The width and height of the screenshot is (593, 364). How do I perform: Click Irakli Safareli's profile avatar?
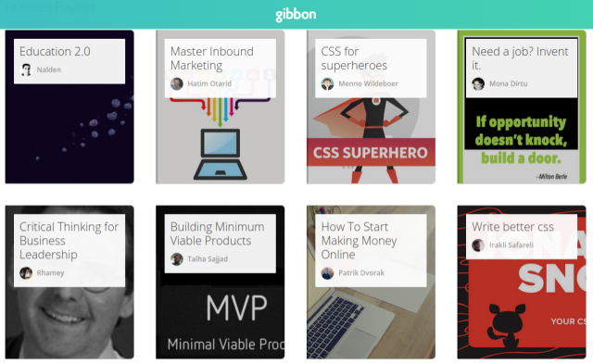tap(478, 245)
